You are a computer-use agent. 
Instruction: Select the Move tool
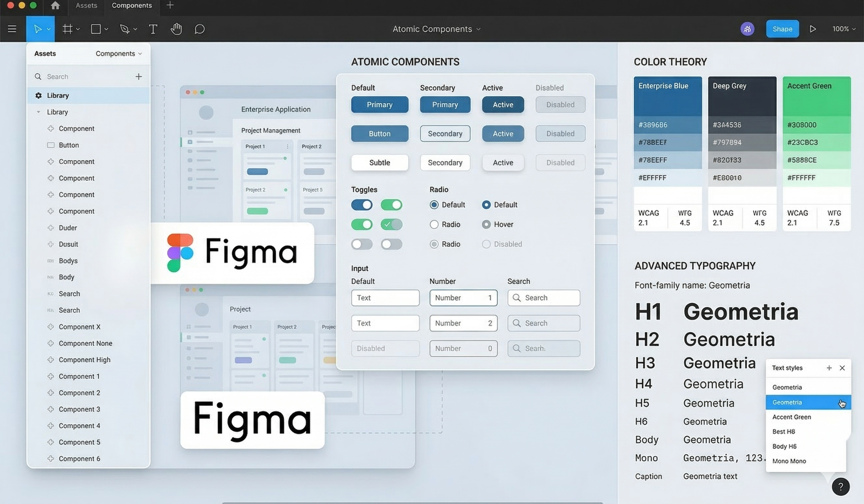click(38, 29)
